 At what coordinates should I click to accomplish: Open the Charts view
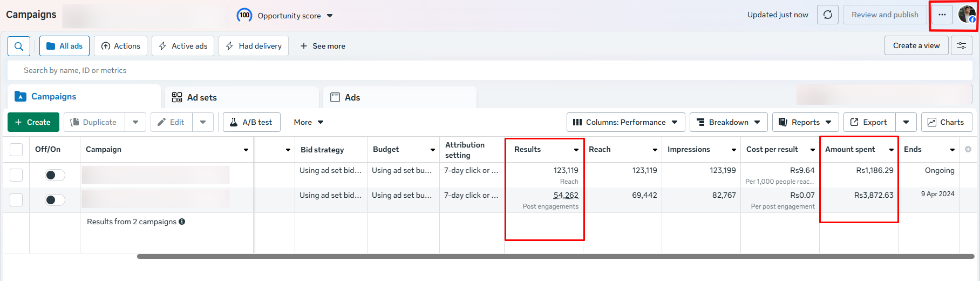point(946,123)
